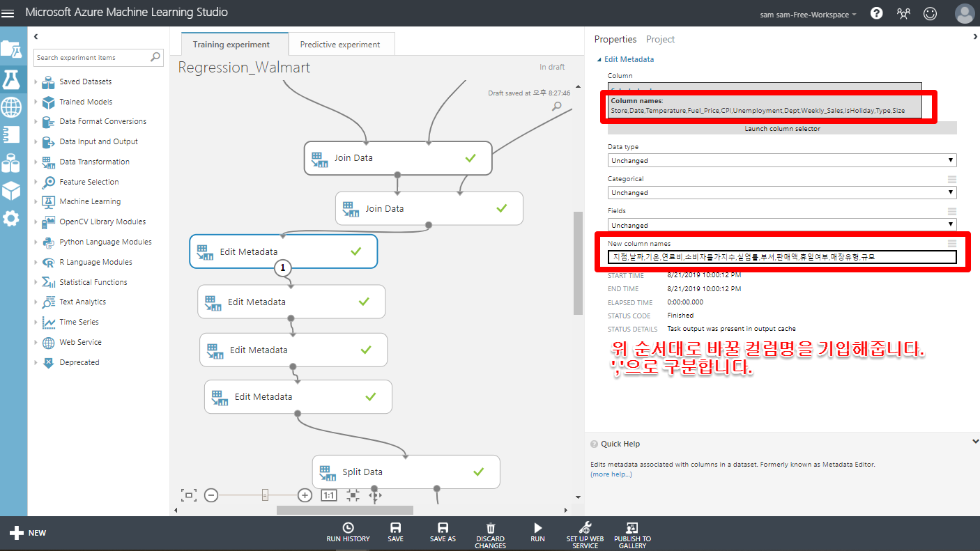Click the zoom-to-fit frame icon
This screenshot has width=980, height=551.
pos(189,495)
